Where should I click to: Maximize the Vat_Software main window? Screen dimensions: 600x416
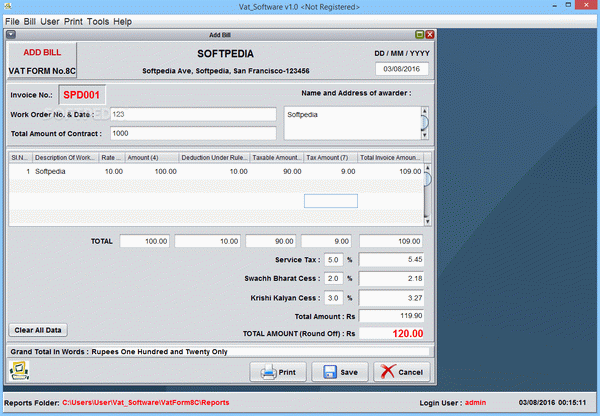click(x=569, y=5)
